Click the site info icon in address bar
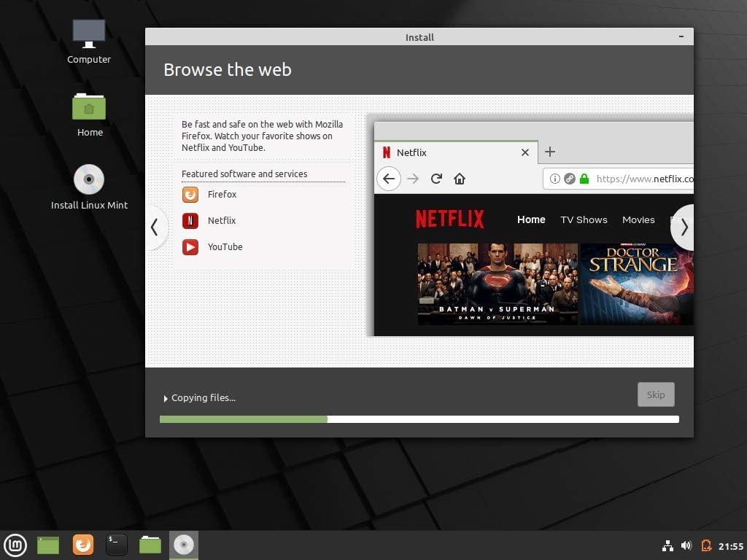 click(x=554, y=179)
